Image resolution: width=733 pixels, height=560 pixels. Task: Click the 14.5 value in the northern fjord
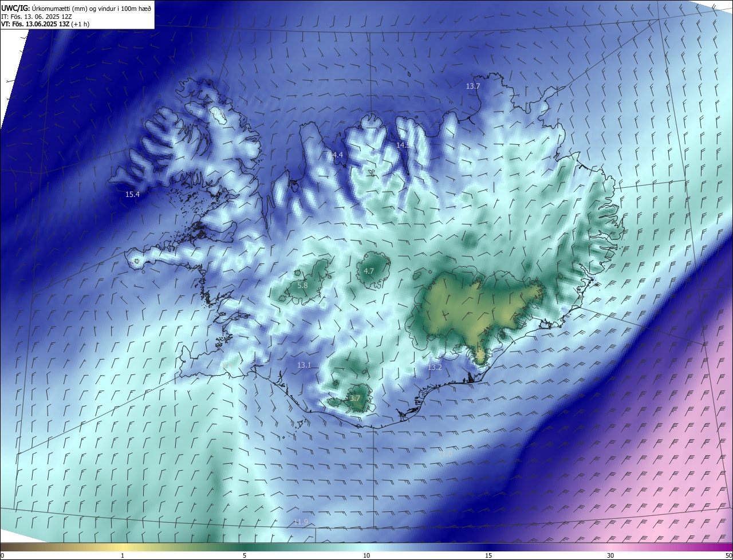click(x=403, y=145)
